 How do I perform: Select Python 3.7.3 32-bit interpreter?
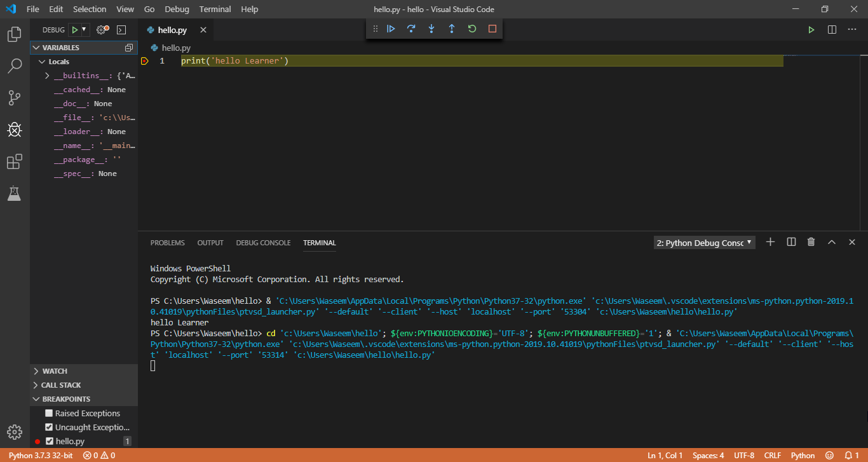41,455
